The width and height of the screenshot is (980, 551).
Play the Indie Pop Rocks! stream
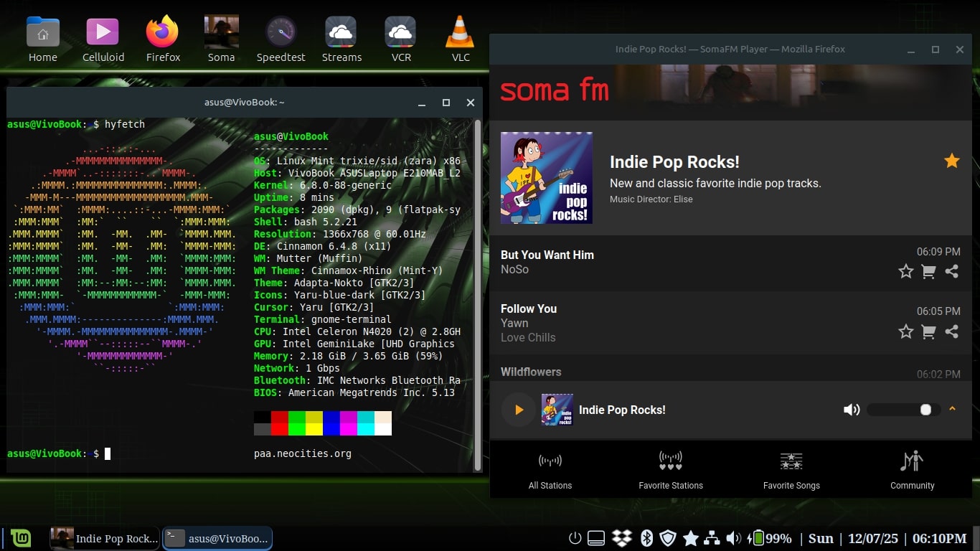pyautogui.click(x=518, y=410)
